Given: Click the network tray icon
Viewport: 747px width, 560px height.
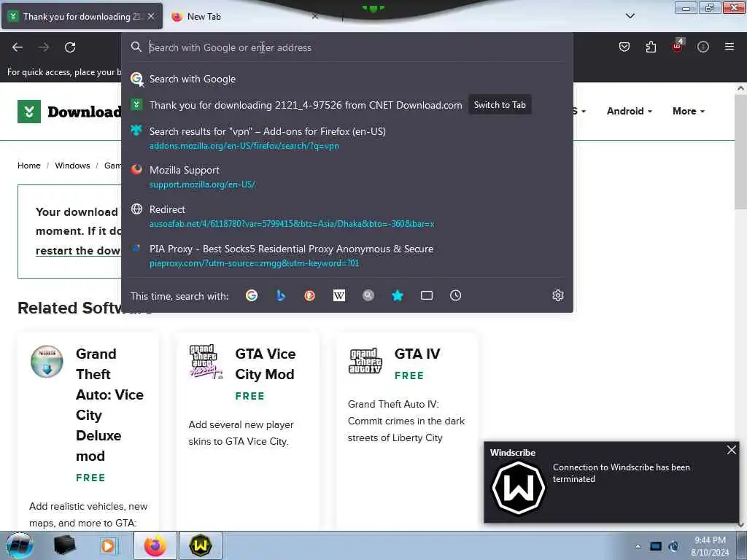Looking at the screenshot, I should point(656,546).
